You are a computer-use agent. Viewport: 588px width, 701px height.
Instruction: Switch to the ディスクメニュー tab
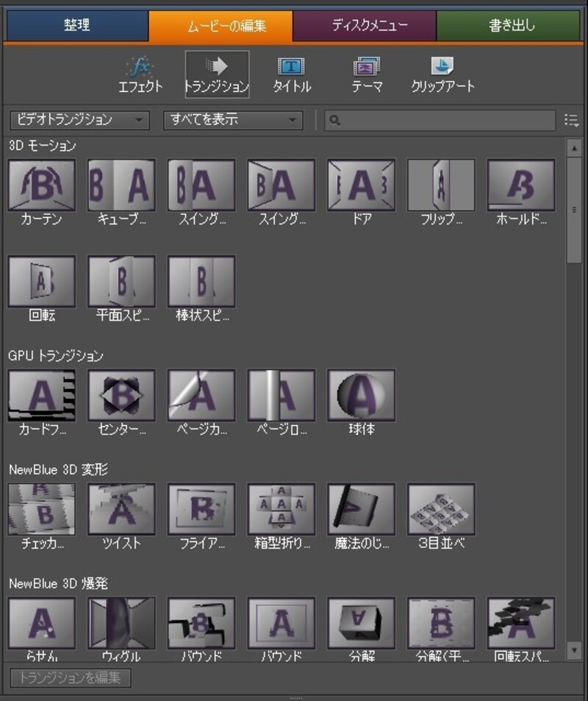pyautogui.click(x=364, y=26)
